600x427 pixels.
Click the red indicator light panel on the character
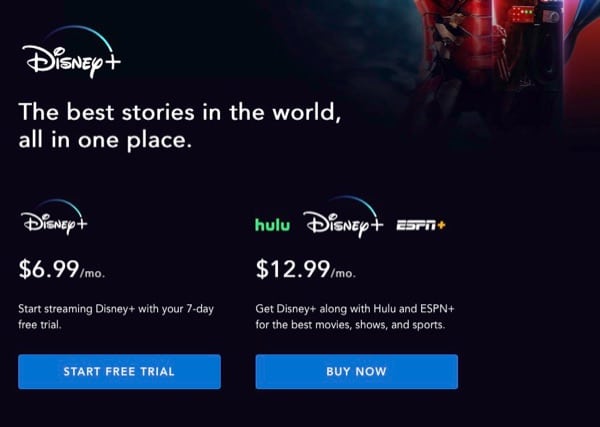(523, 14)
